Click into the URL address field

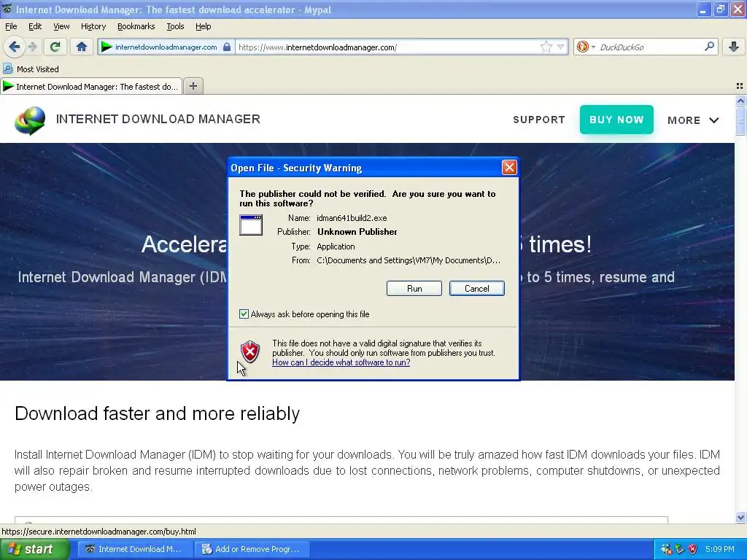click(388, 47)
